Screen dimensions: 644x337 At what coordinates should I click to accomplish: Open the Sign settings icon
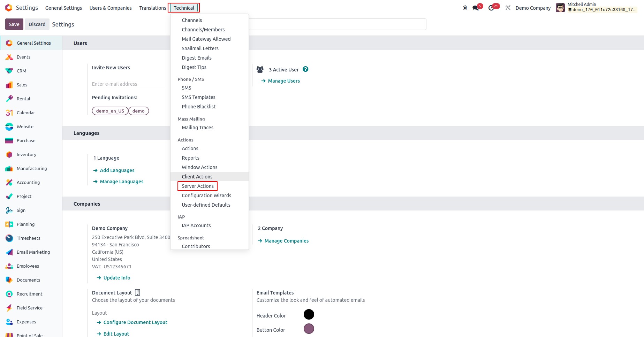tap(9, 210)
